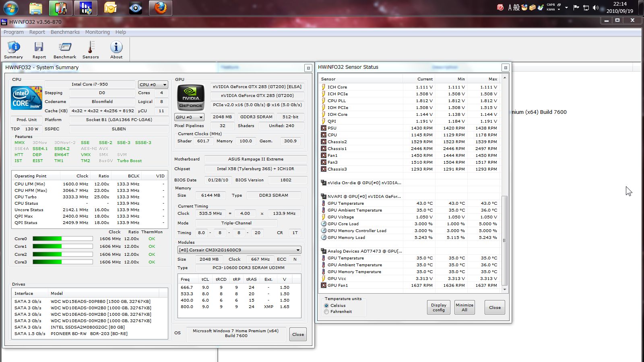Open the Monitoring menu
Image resolution: width=644 pixels, height=362 pixels.
(x=97, y=32)
